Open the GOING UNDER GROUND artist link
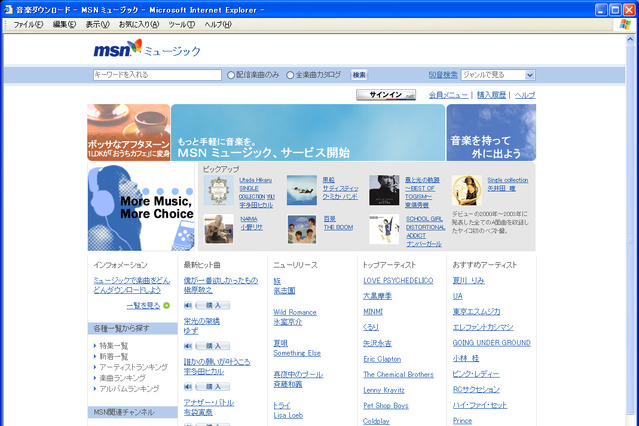639x426 pixels. coord(491,343)
